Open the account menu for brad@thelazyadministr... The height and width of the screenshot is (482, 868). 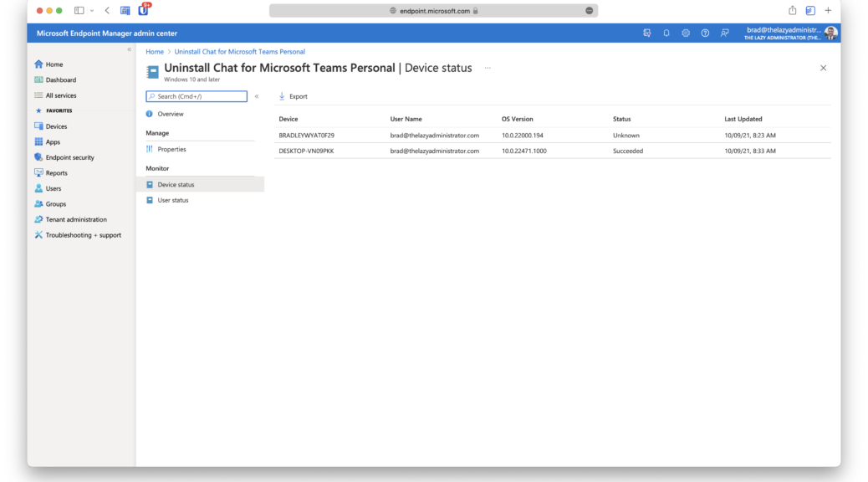click(790, 33)
